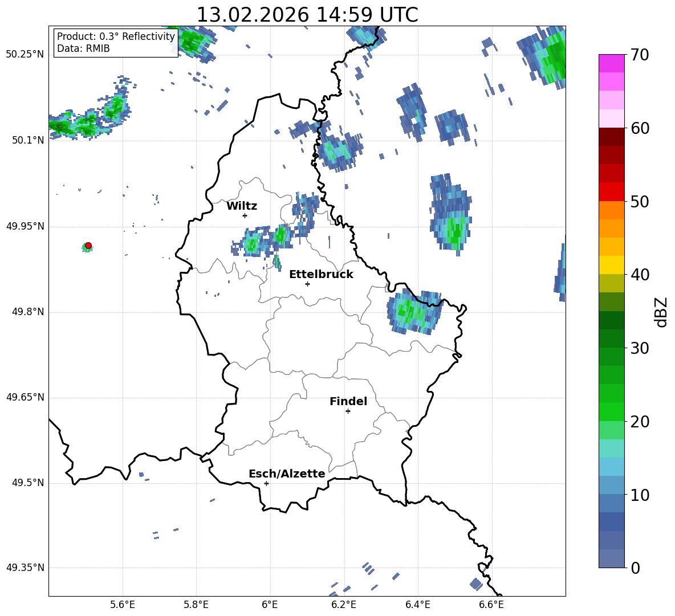Click the 49.5°N latitude tick label
This screenshot has width=675, height=616.
28,483
